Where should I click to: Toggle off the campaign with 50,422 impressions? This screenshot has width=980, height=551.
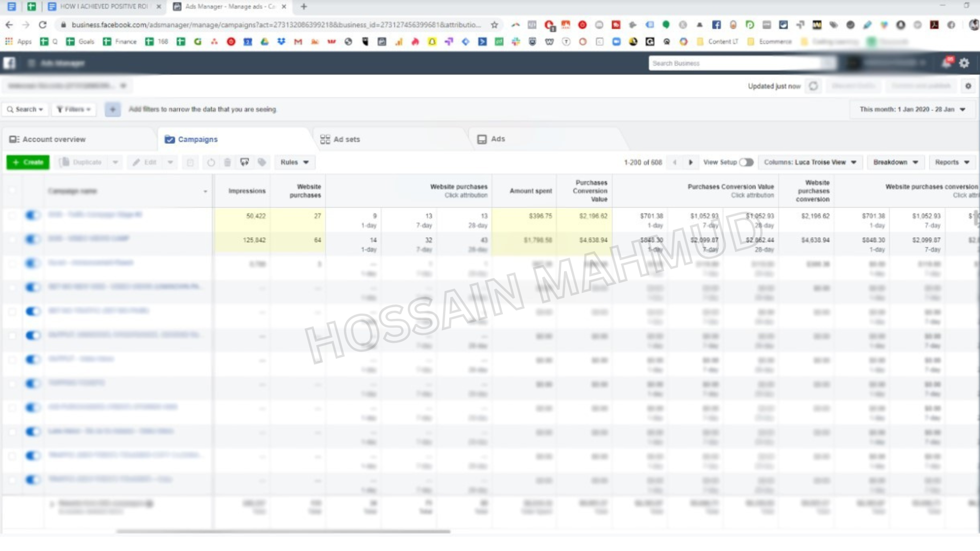33,215
